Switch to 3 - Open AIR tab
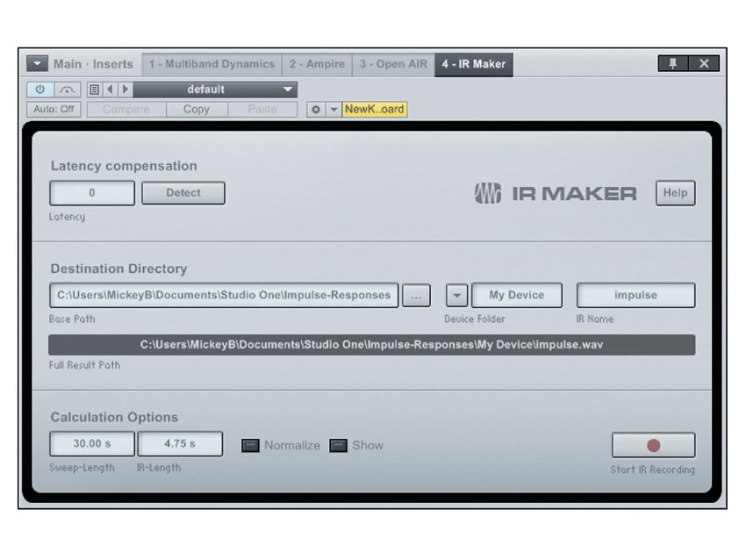The height and width of the screenshot is (560, 746). pos(393,64)
